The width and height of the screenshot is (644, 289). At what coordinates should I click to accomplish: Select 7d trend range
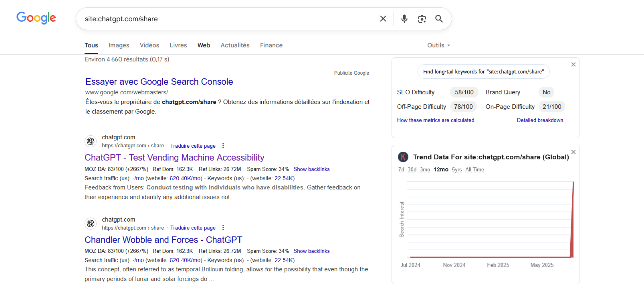point(401,169)
